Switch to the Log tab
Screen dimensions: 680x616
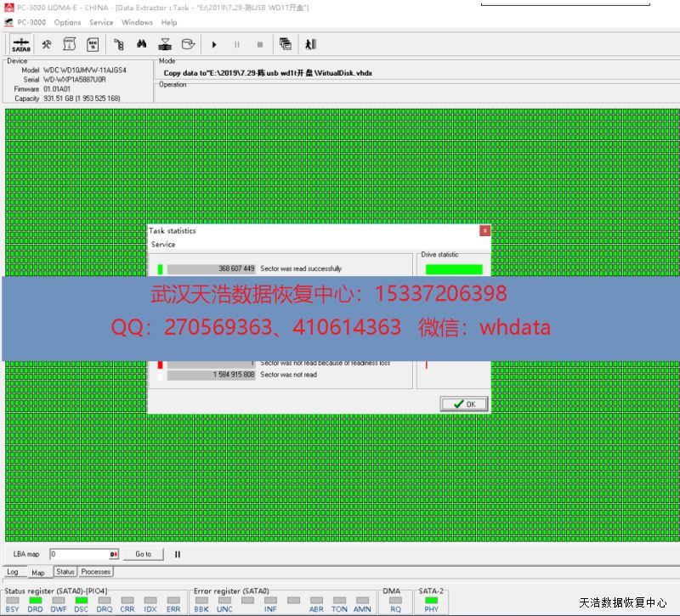click(x=14, y=573)
